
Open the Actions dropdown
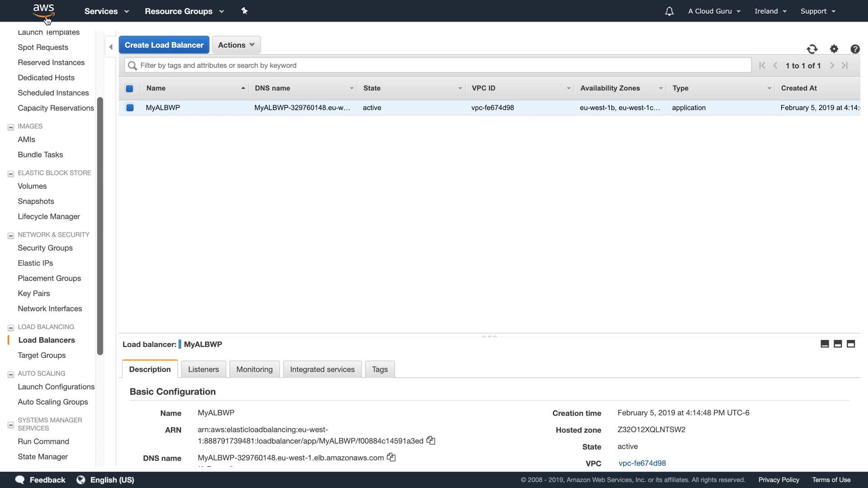click(236, 45)
